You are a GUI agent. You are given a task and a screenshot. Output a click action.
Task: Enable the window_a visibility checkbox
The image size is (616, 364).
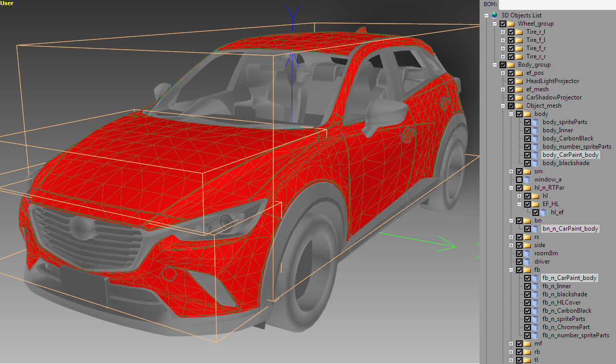point(520,179)
